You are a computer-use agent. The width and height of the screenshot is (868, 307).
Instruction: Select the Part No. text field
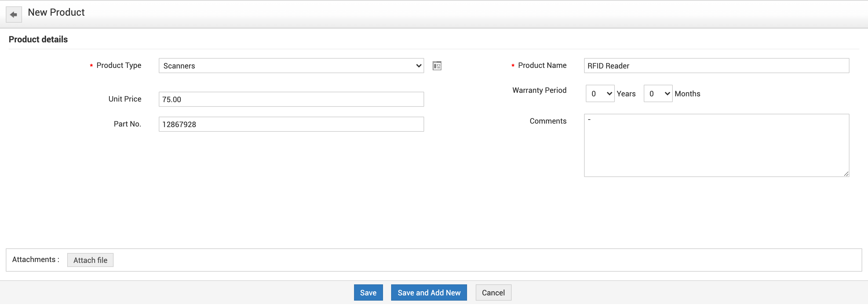coord(291,124)
